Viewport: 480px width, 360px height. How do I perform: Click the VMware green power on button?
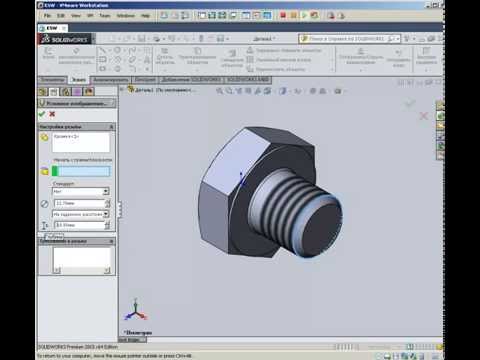tap(304, 15)
